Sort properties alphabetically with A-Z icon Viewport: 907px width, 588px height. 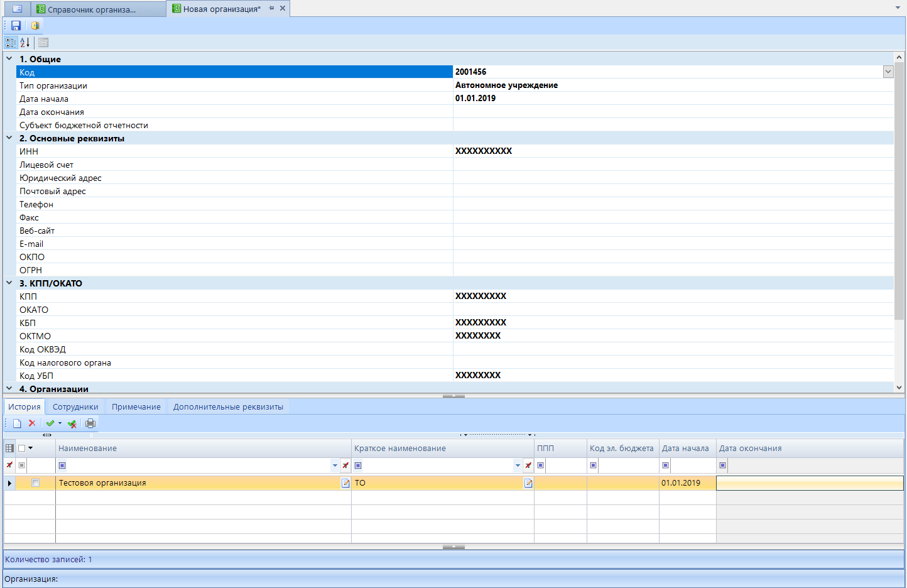pos(25,43)
